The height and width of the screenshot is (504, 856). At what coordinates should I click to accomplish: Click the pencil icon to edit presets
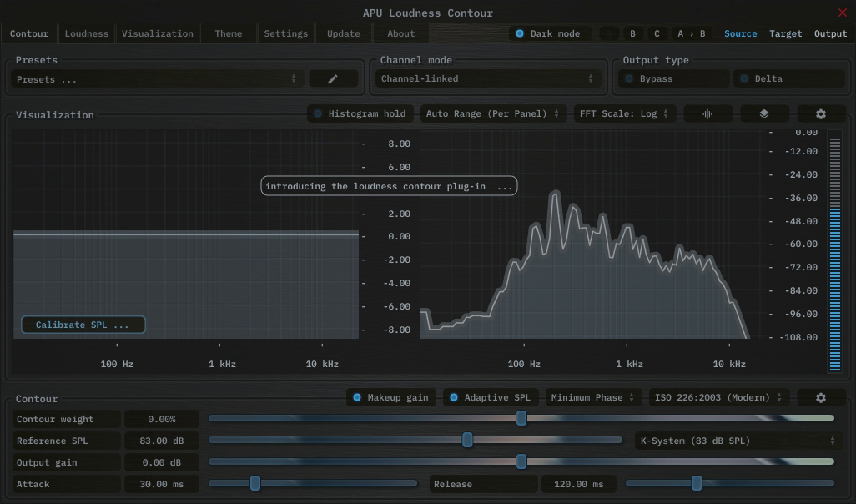tap(333, 78)
